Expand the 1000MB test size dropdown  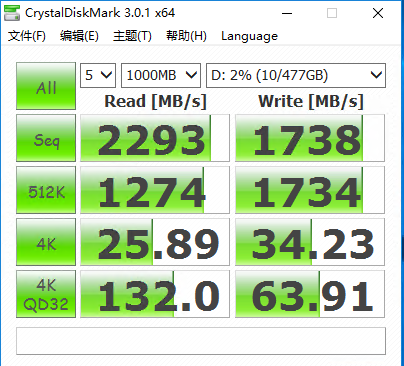161,75
